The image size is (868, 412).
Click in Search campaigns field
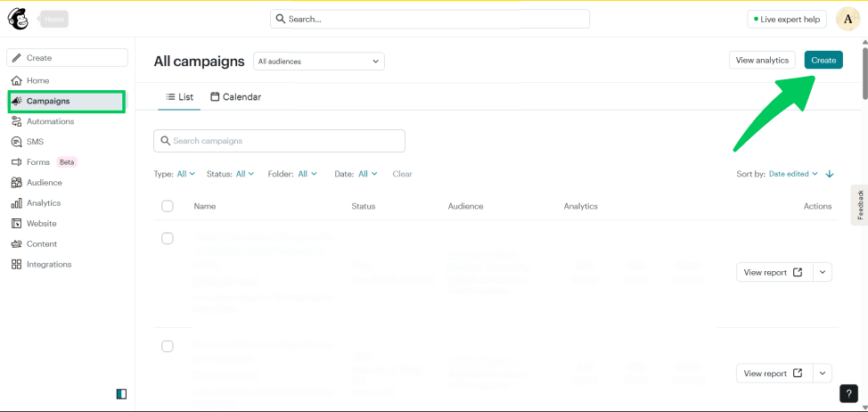[279, 141]
